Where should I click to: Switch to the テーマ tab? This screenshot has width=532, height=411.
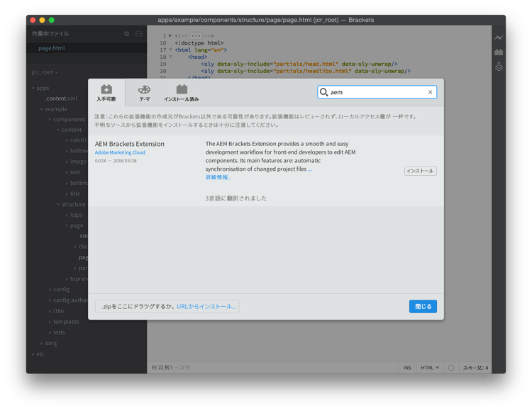pos(144,93)
